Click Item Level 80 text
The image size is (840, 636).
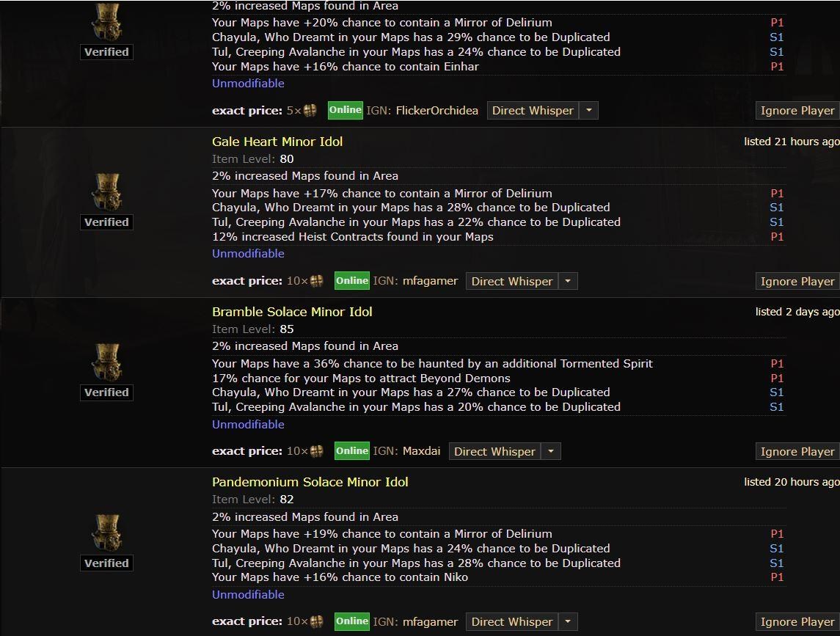coord(253,158)
